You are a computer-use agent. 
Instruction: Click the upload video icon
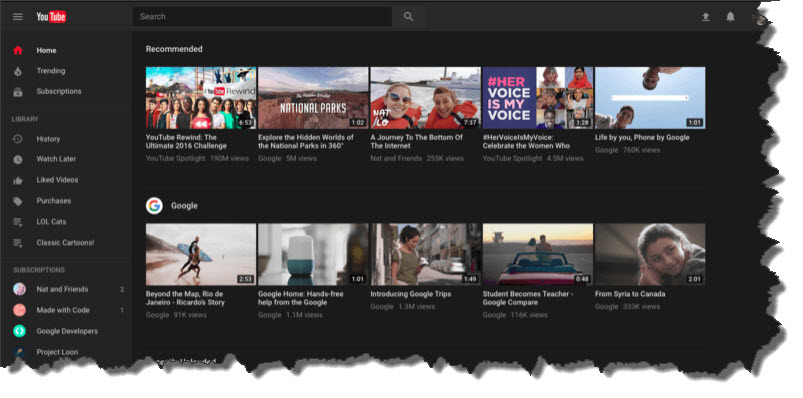point(706,17)
